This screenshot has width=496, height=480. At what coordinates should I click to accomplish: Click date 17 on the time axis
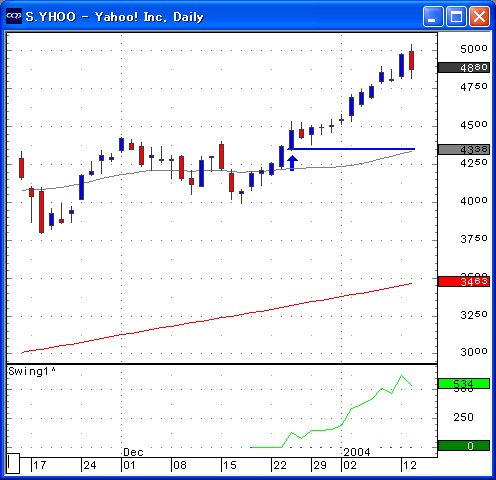[40, 465]
